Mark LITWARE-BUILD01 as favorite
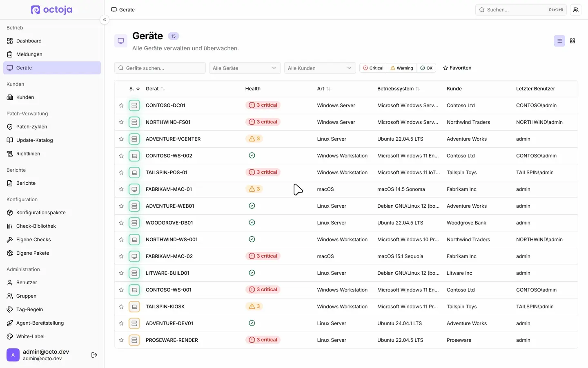588x368 pixels. coord(121,273)
